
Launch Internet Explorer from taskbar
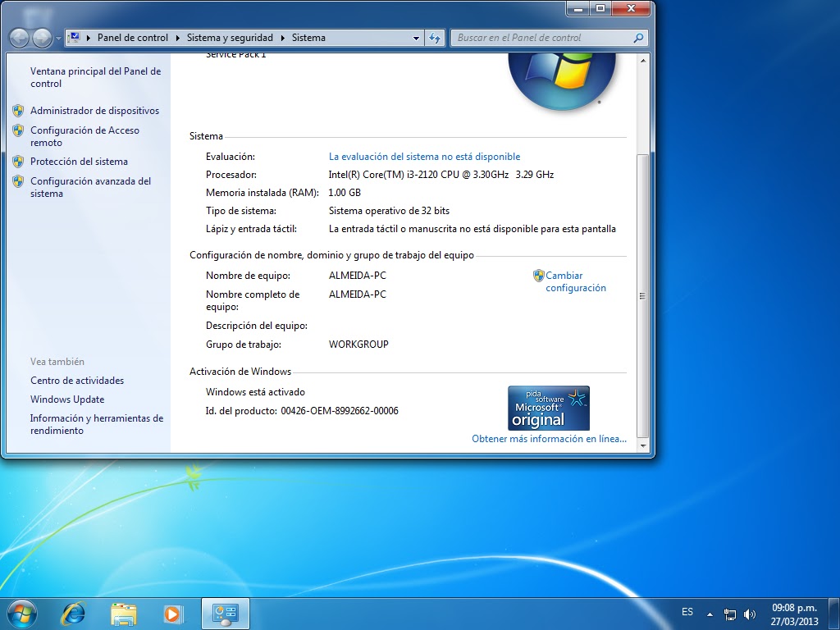coord(73,614)
